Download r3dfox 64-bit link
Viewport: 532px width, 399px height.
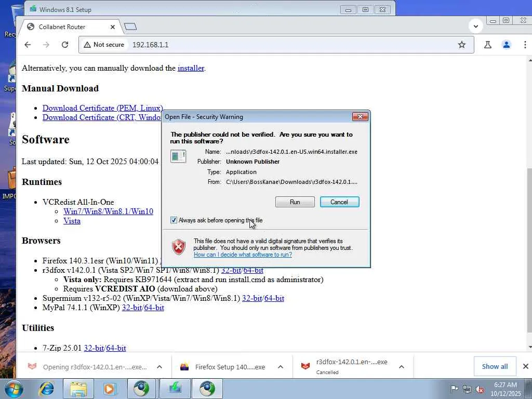pyautogui.click(x=253, y=270)
